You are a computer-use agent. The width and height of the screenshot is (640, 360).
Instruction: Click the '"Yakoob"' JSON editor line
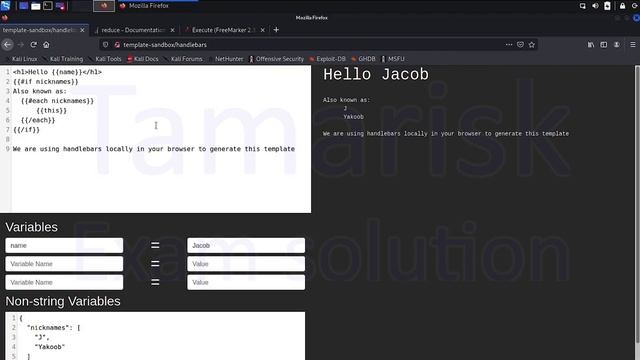[49, 347]
